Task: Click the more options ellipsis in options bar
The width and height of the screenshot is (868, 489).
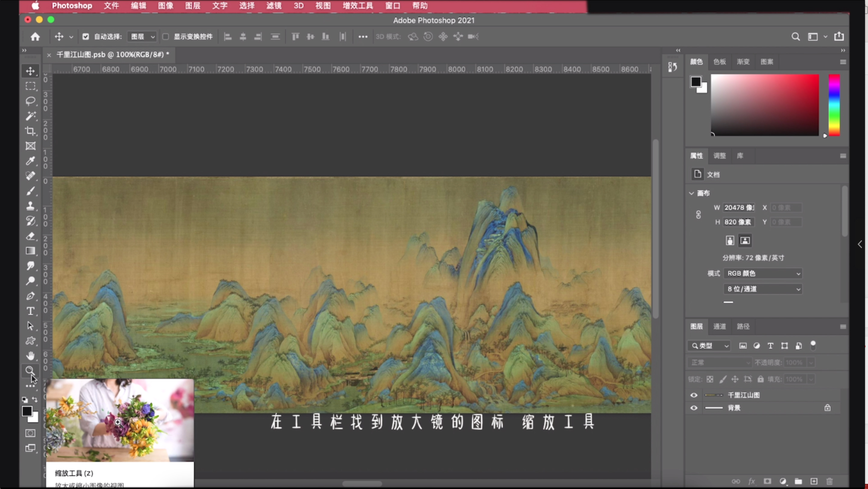Action: (x=363, y=36)
